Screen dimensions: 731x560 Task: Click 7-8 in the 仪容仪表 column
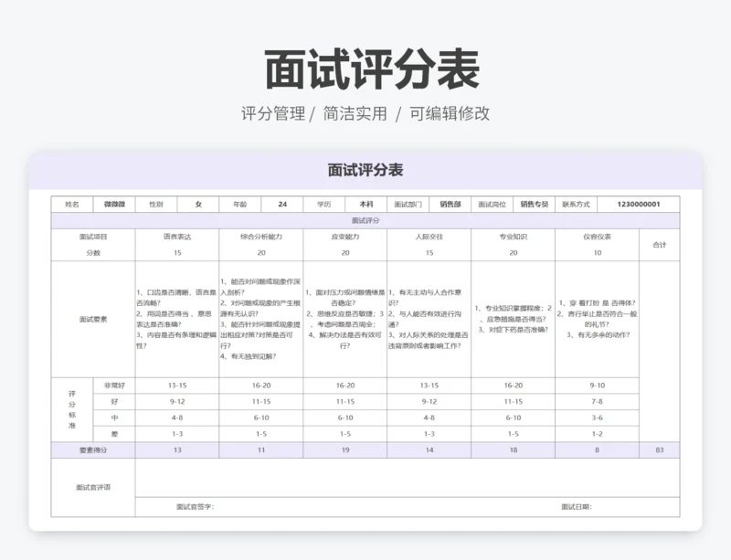click(598, 401)
